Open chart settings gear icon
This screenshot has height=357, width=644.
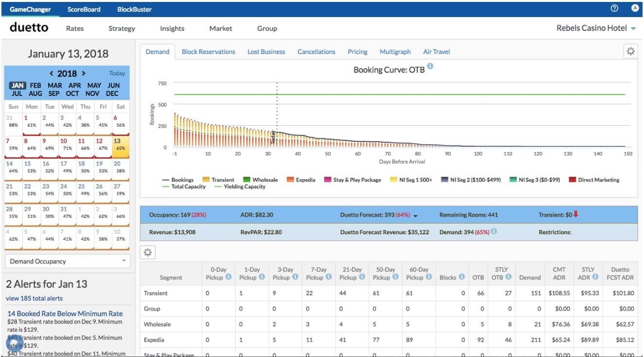click(631, 51)
